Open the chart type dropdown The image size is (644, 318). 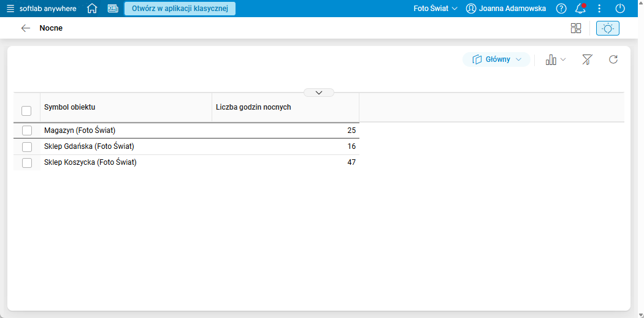(556, 59)
